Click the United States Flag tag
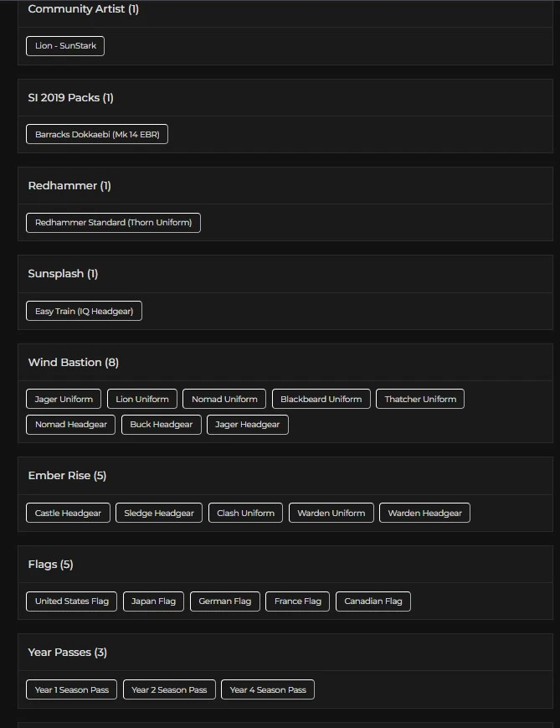 (x=72, y=602)
